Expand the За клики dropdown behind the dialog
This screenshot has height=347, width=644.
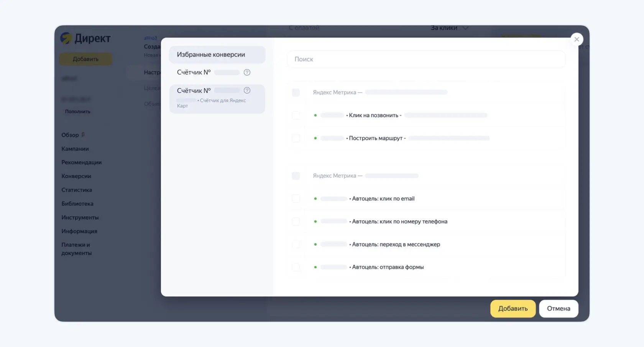click(449, 28)
